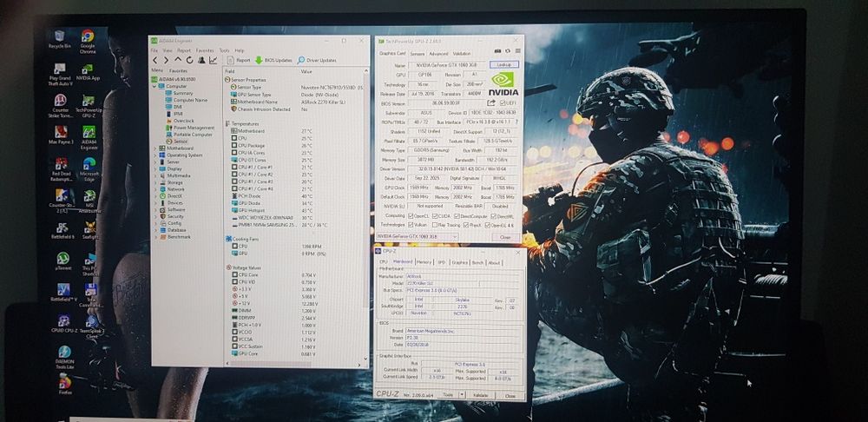Image resolution: width=868 pixels, height=422 pixels.
Task: Open the File menu in AIDA64
Action: (155, 50)
